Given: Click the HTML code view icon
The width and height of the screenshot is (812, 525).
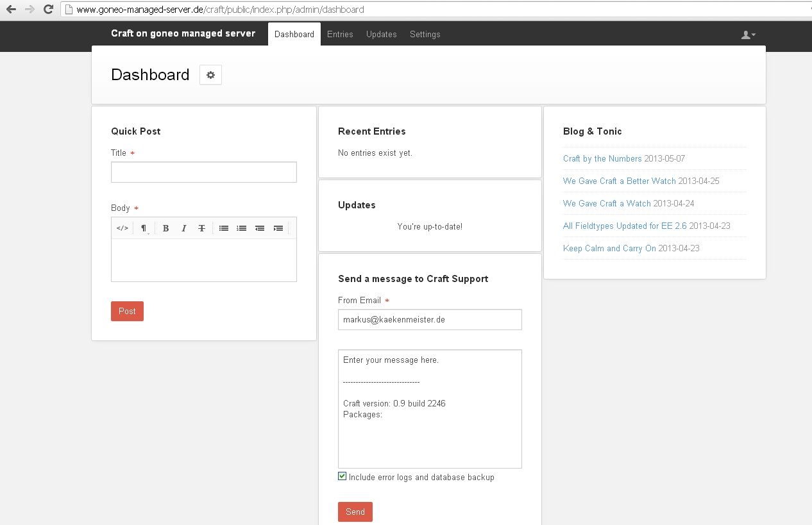Looking at the screenshot, I should [x=123, y=228].
